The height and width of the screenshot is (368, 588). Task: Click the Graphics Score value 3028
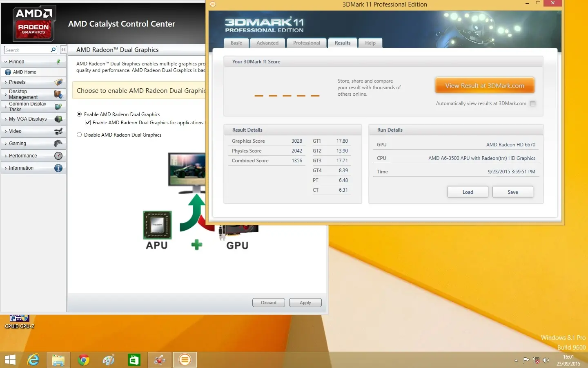click(297, 141)
